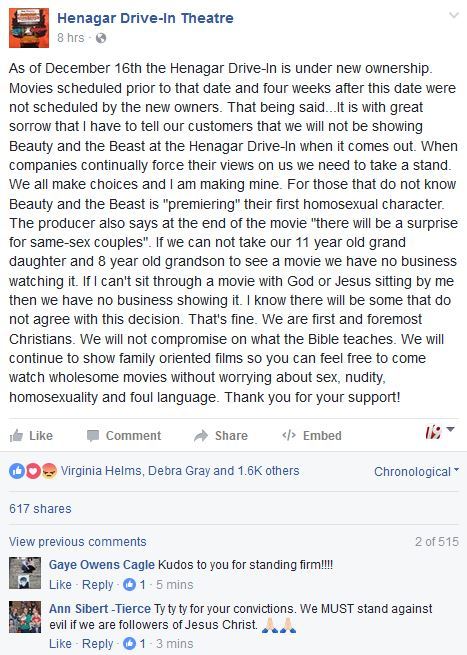The width and height of the screenshot is (467, 655).
Task: View previous comments link
Action: [78, 542]
